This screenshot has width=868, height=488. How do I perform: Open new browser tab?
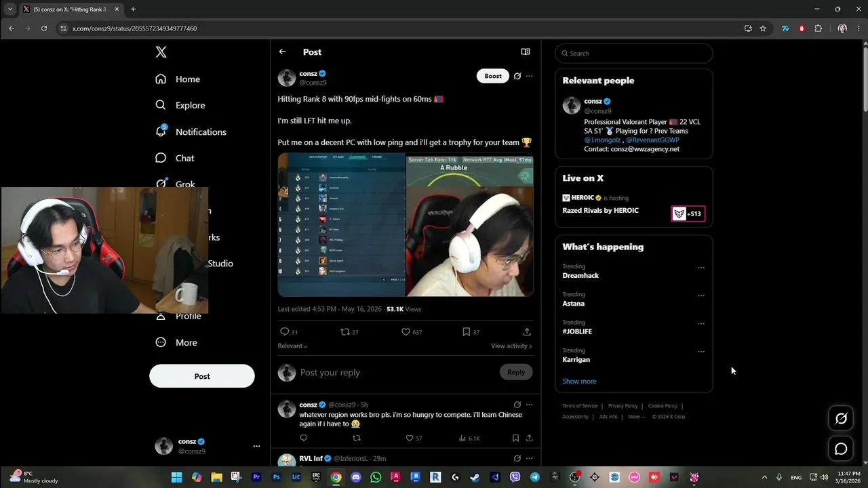click(133, 9)
